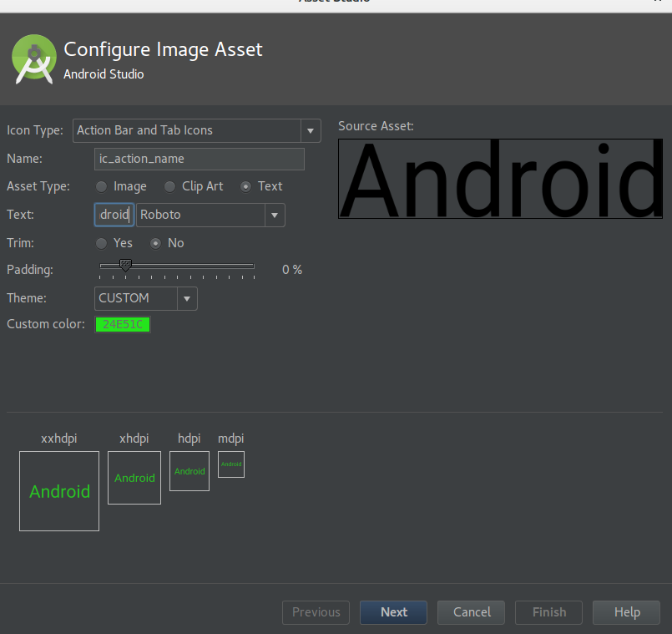This screenshot has width=672, height=634.
Task: Open Help for this dialog
Action: point(626,612)
